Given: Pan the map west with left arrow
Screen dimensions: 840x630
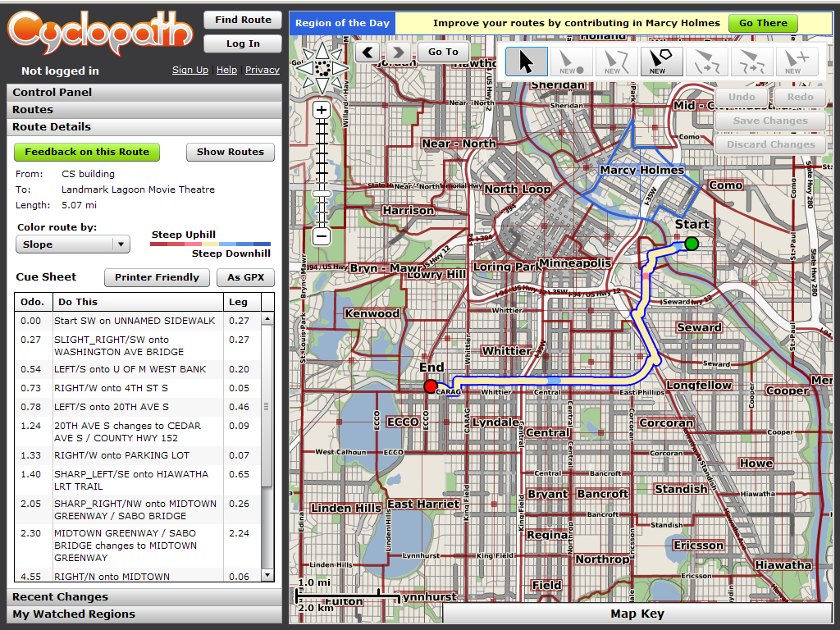Looking at the screenshot, I should [x=305, y=68].
